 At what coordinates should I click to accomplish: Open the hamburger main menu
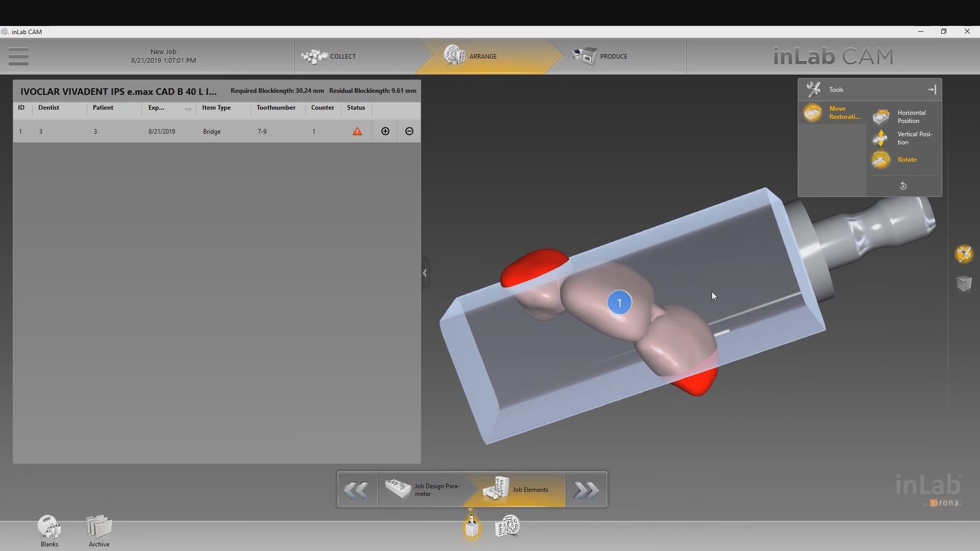pos(18,57)
